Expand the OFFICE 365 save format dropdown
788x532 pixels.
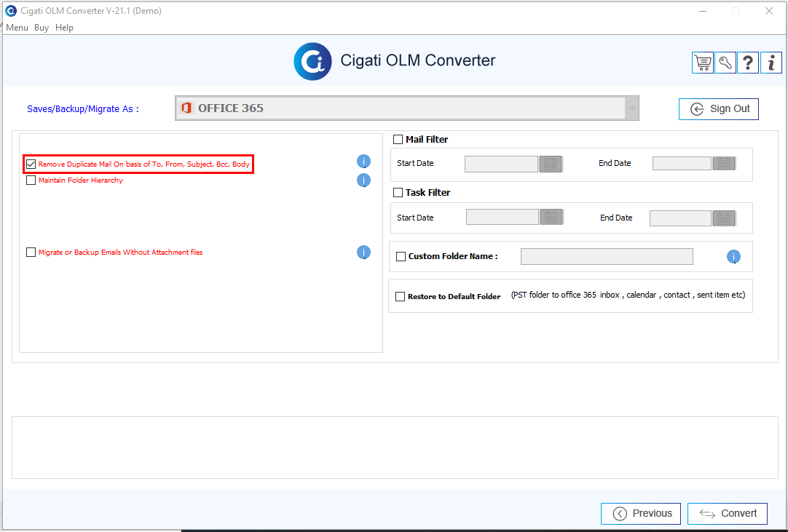631,108
